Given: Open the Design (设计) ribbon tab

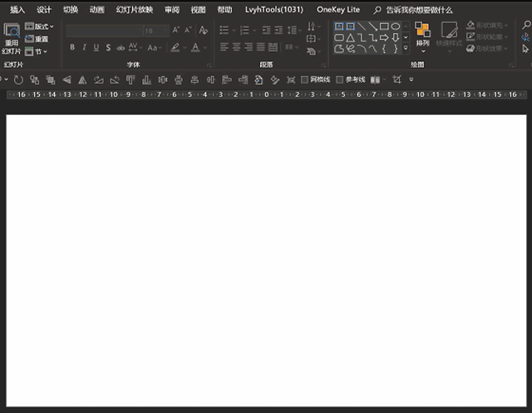Looking at the screenshot, I should click(44, 10).
